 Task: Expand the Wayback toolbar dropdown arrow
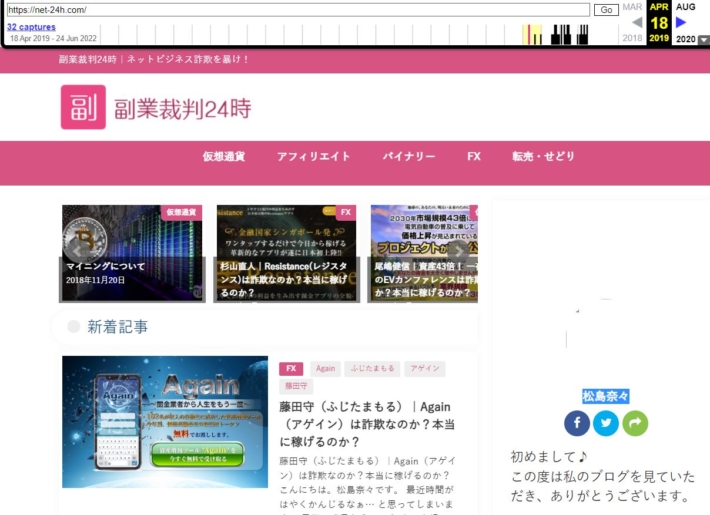tap(704, 40)
